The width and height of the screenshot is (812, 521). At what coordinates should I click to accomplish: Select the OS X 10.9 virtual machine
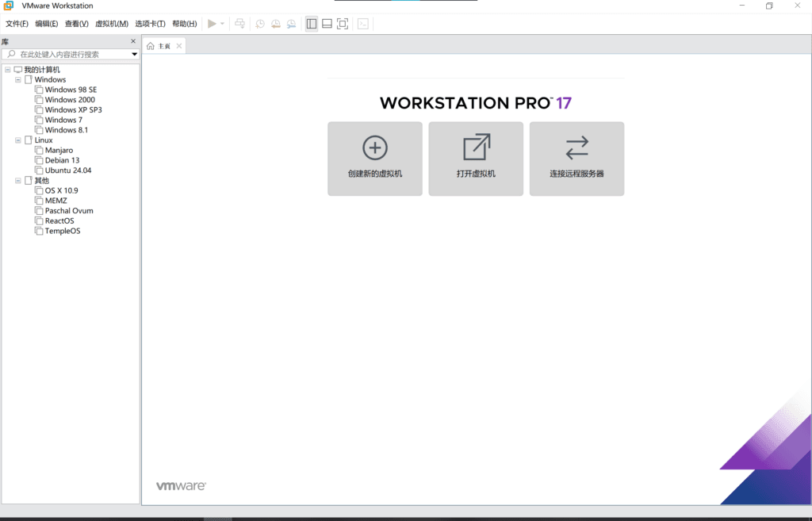pos(62,190)
